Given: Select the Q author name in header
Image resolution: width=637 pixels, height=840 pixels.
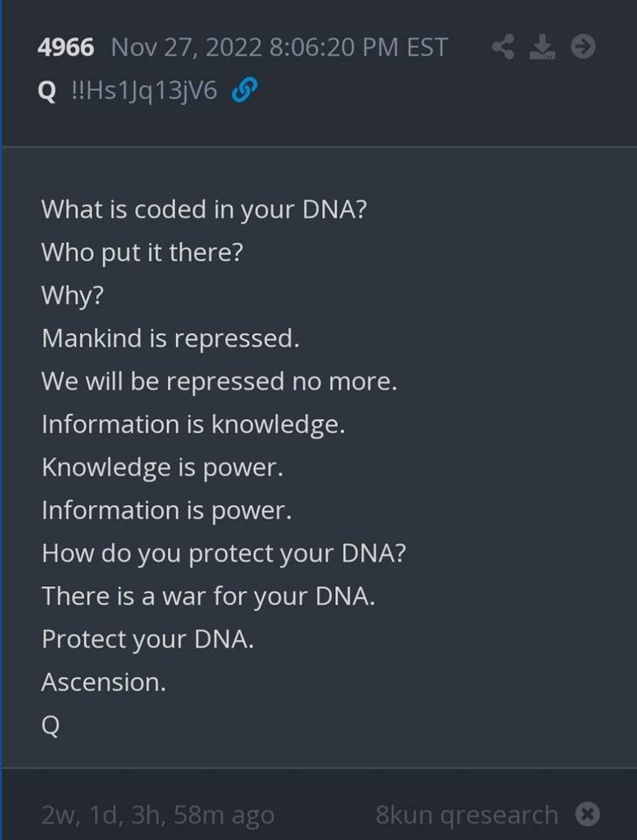Looking at the screenshot, I should (x=48, y=92).
